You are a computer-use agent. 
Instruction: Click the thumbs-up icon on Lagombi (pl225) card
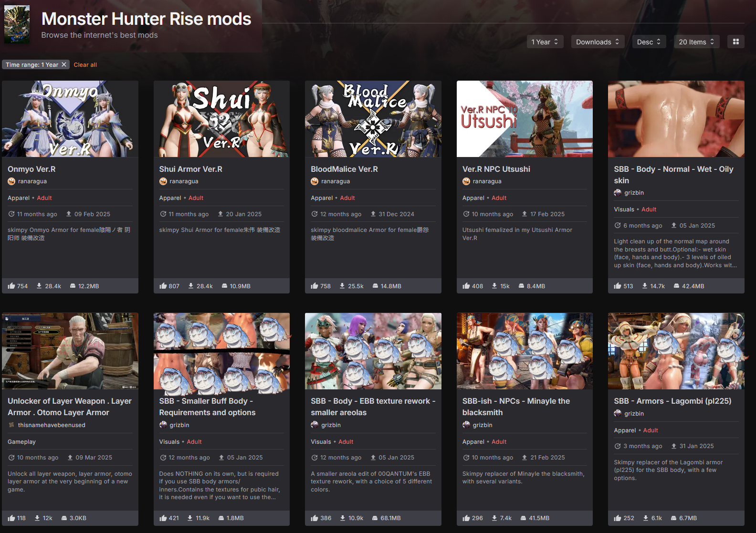point(618,518)
